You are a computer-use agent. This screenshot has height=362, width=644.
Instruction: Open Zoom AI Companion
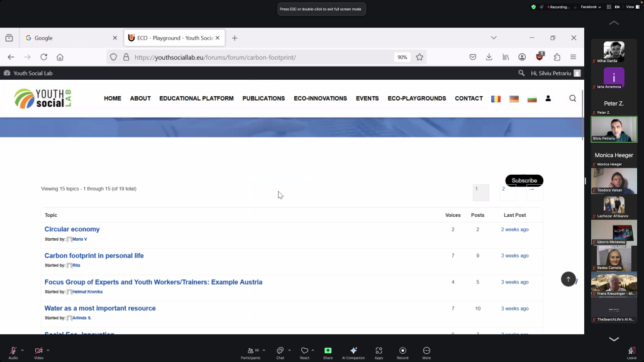coord(353,352)
